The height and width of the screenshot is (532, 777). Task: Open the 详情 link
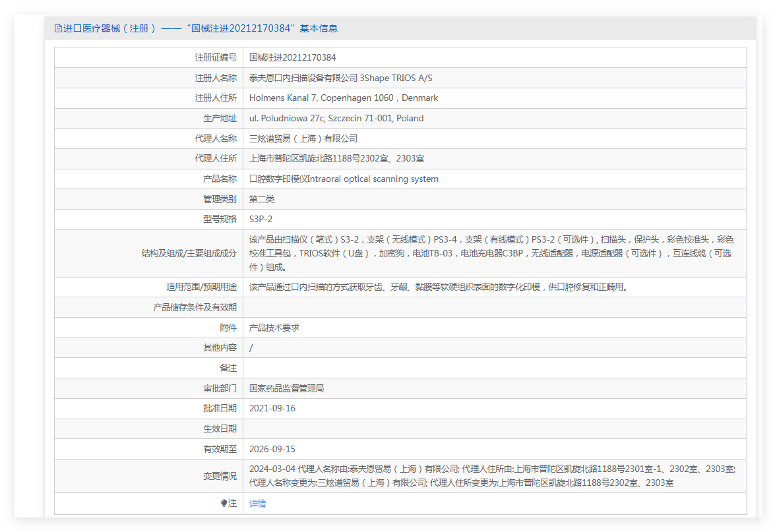tap(258, 504)
